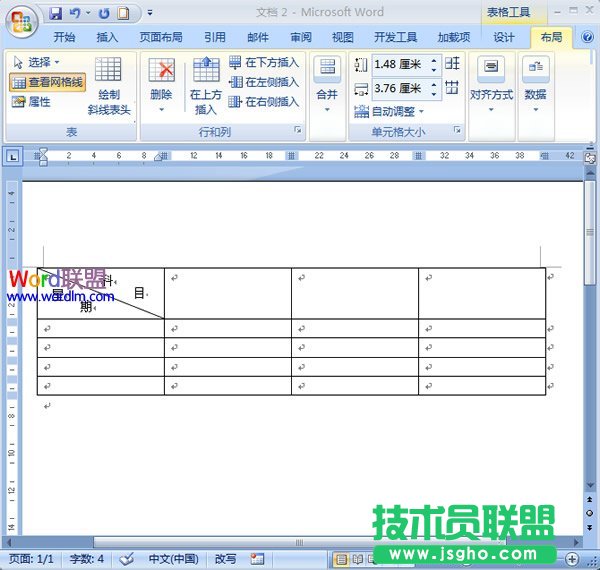The image size is (600, 570).
Task: Click the tab stop selector on ruler
Action: [13, 156]
